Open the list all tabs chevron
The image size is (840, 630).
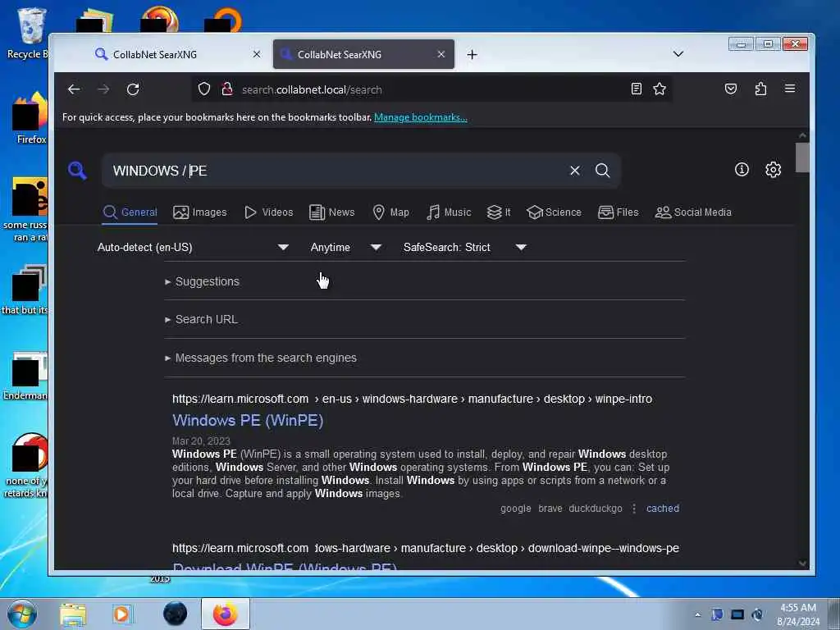[678, 54]
